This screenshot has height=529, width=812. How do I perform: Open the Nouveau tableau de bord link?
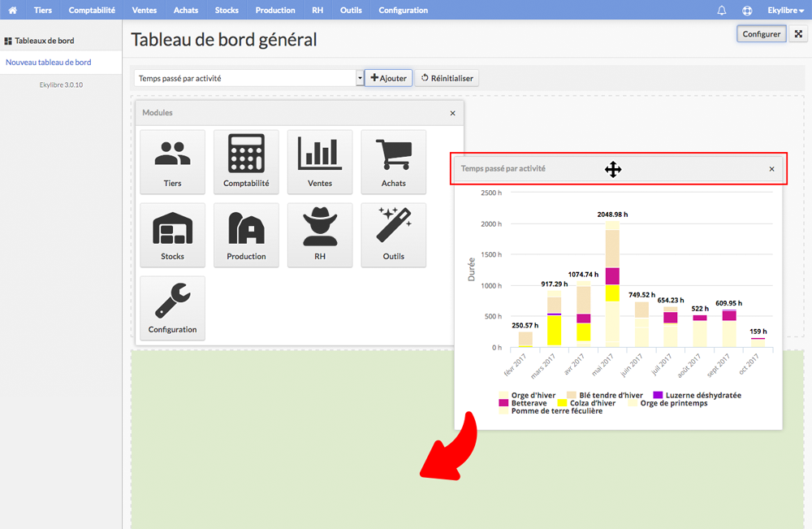(x=48, y=63)
